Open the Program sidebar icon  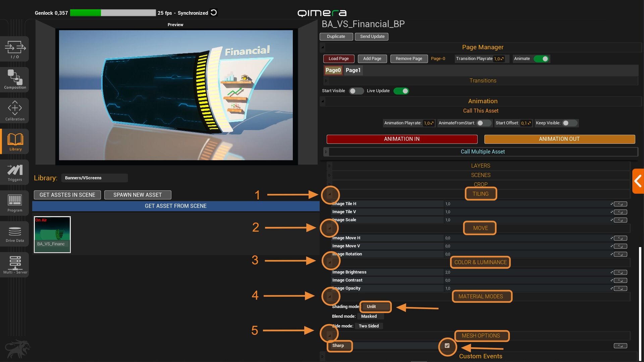click(x=15, y=203)
